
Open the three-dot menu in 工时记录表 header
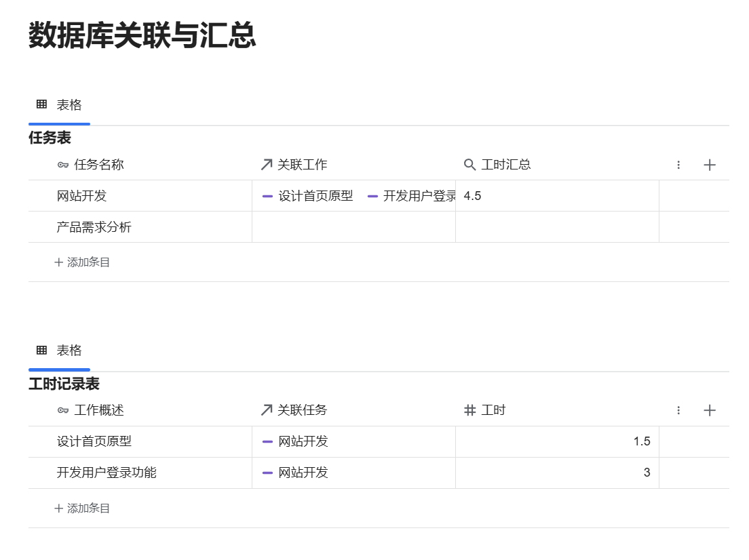tap(678, 410)
